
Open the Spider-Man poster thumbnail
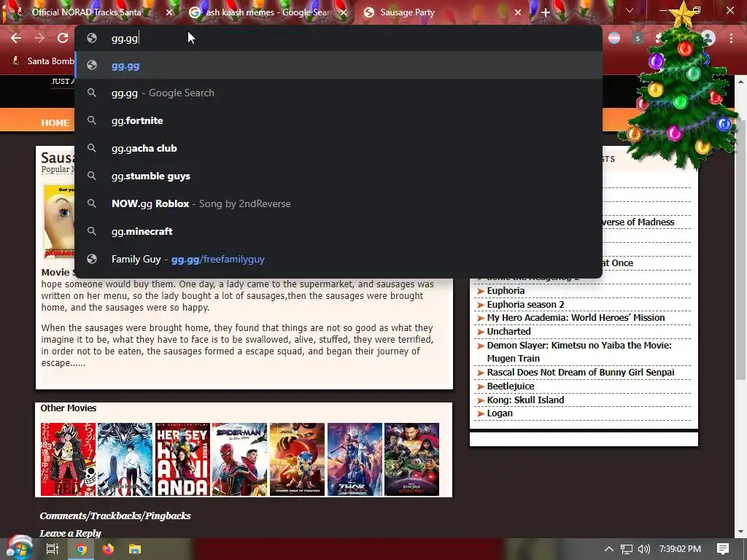tap(239, 459)
